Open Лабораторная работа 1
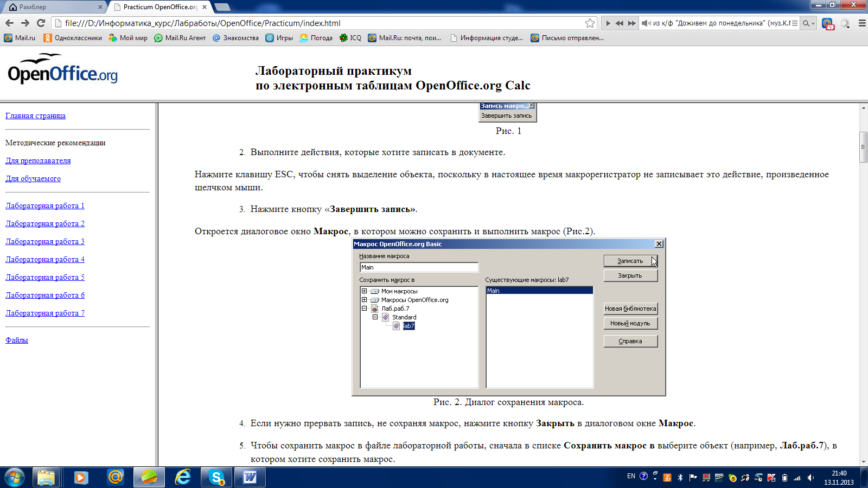868x488 pixels. pyautogui.click(x=45, y=206)
